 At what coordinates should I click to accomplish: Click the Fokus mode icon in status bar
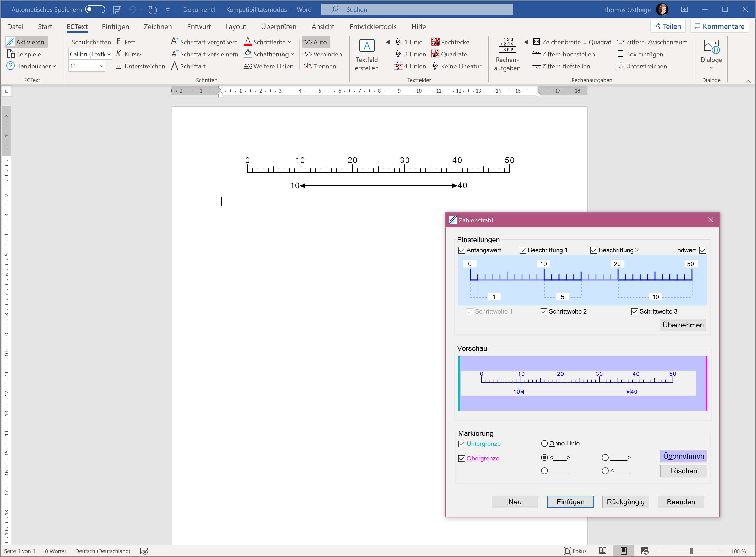[567, 551]
